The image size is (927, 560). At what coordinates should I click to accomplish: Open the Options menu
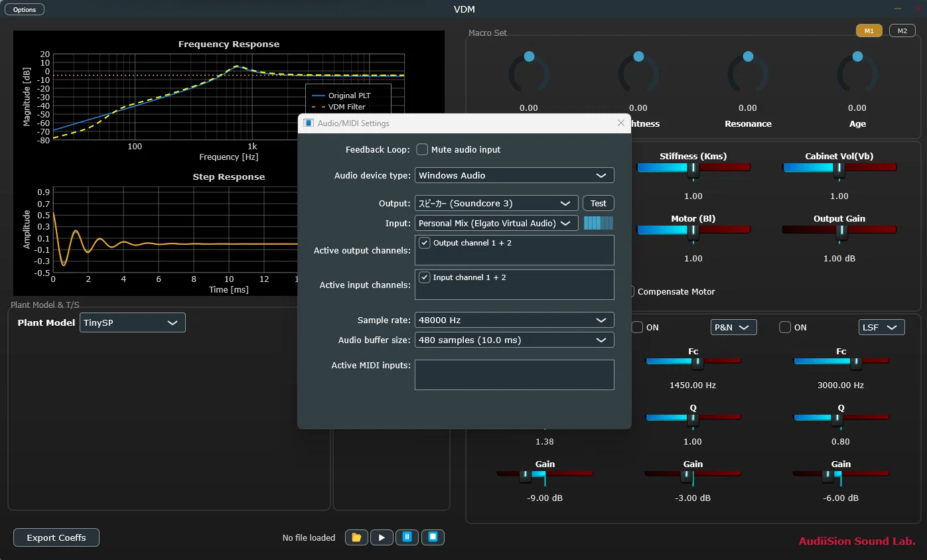[25, 9]
